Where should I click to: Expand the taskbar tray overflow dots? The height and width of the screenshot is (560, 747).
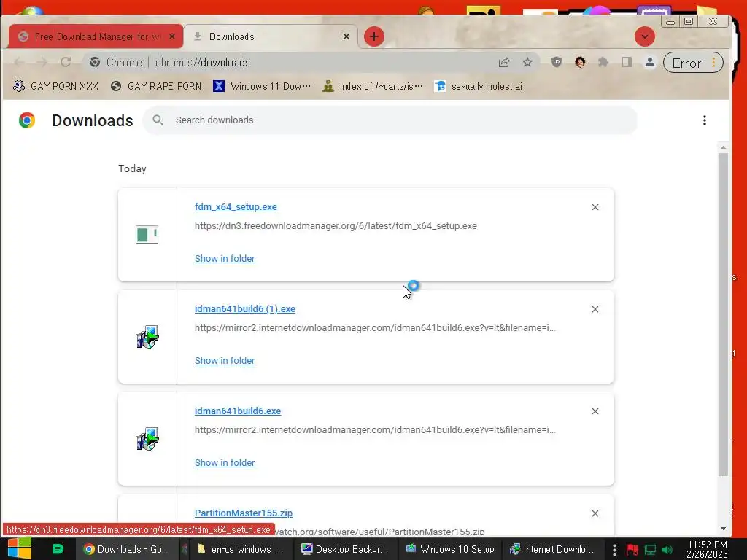pyautogui.click(x=614, y=550)
